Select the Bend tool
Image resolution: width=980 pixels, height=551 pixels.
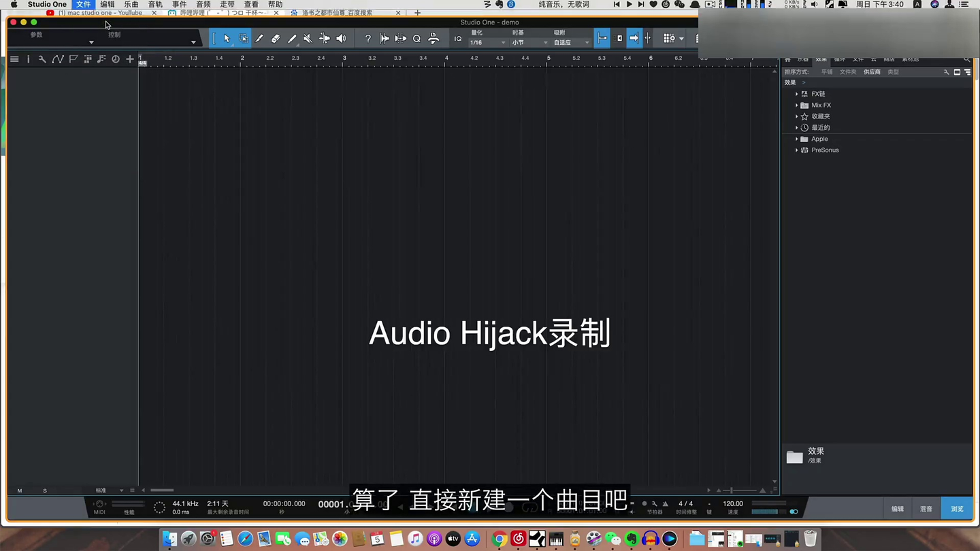[325, 39]
